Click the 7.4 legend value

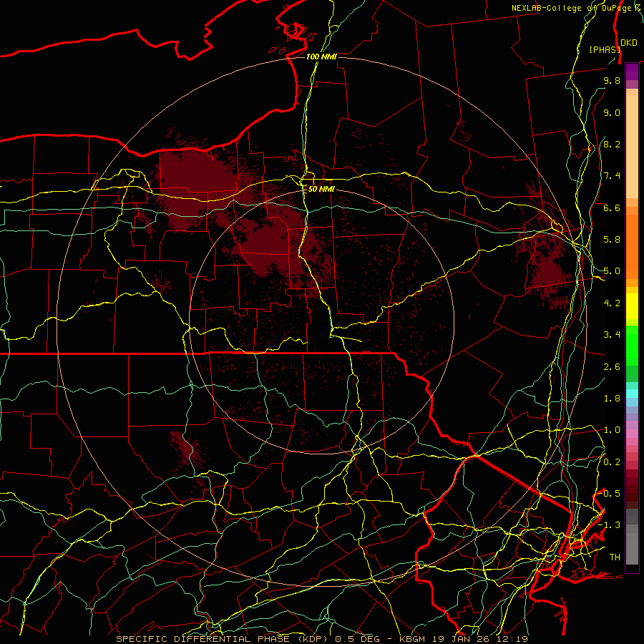[x=612, y=176]
